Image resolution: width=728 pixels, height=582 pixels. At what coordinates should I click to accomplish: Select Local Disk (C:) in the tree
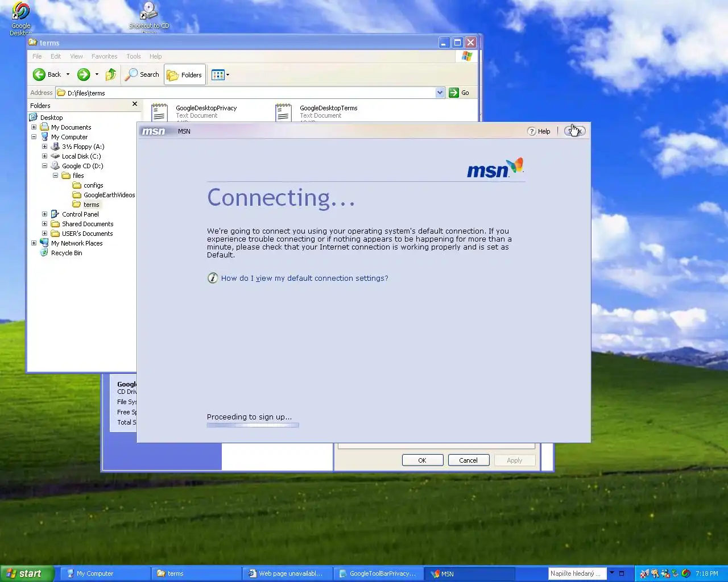coord(81,156)
